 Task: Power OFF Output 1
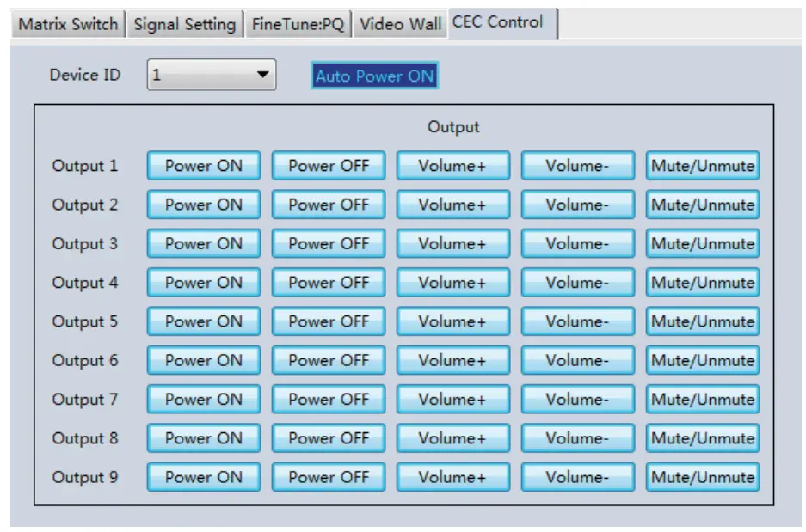pos(329,165)
